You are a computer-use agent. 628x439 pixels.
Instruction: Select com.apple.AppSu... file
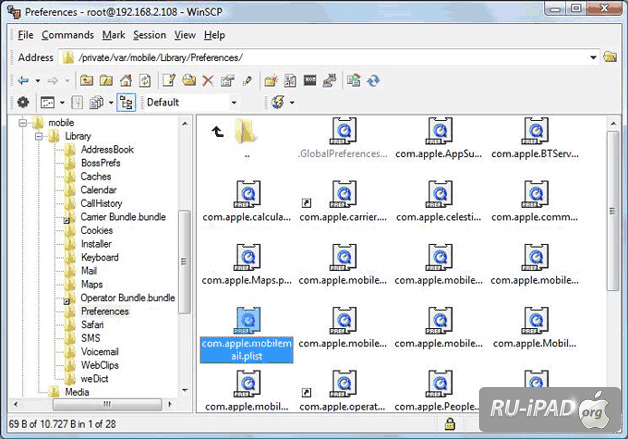tap(439, 137)
